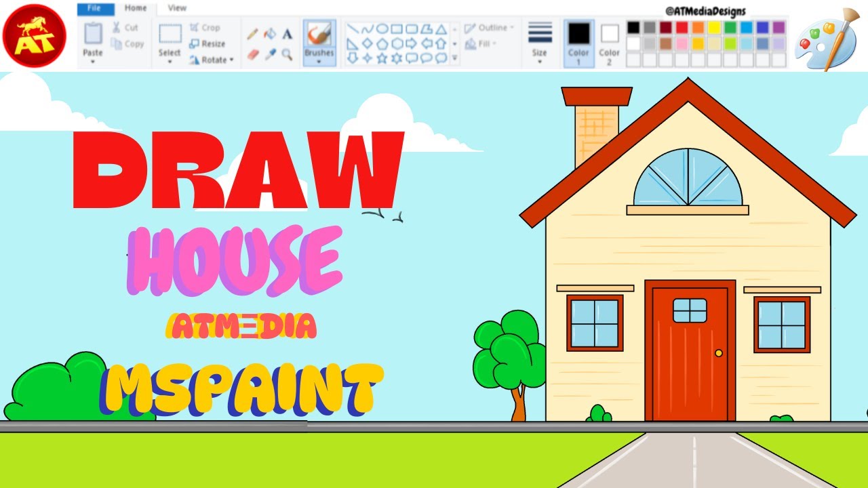The image size is (868, 488).
Task: Choose the yellow color swatch
Action: pyautogui.click(x=714, y=28)
